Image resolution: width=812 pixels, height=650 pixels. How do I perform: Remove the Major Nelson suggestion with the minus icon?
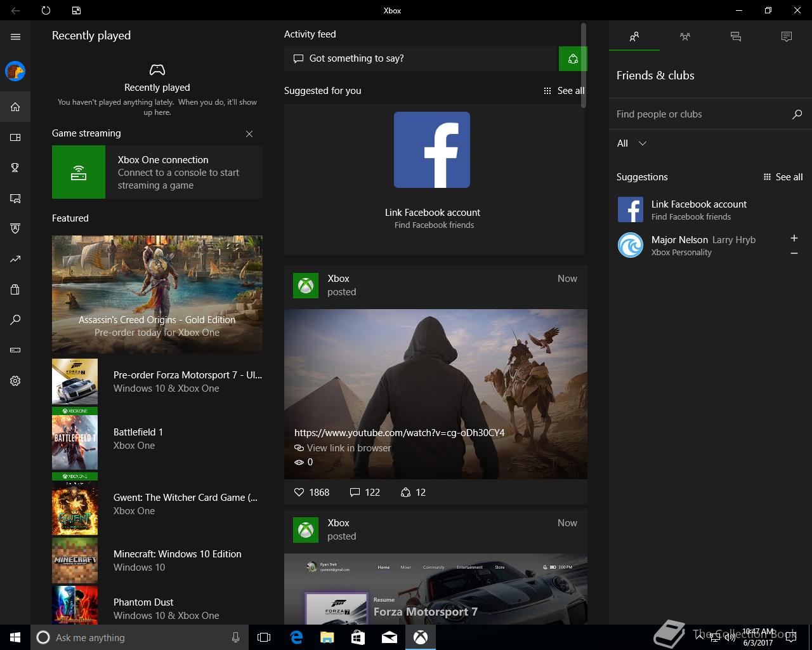[x=794, y=253]
